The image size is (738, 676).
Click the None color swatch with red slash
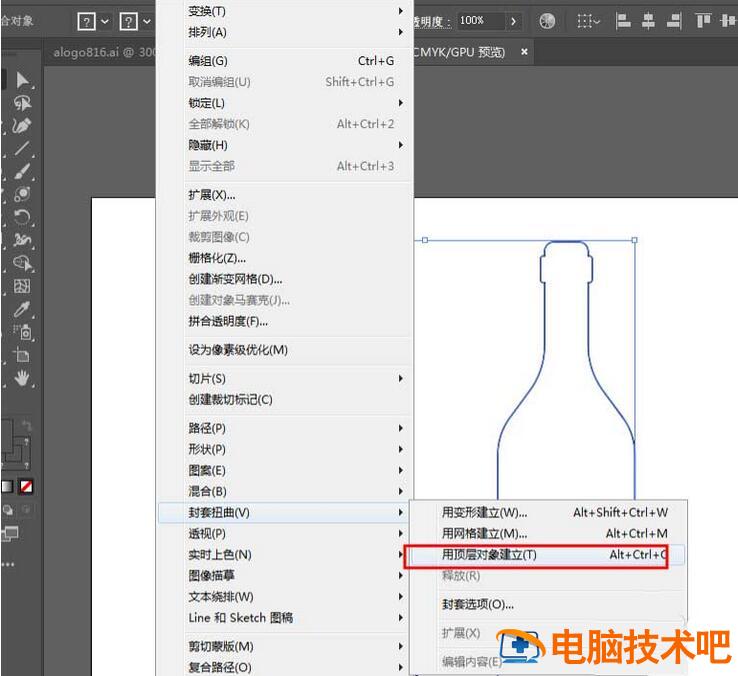(x=26, y=486)
